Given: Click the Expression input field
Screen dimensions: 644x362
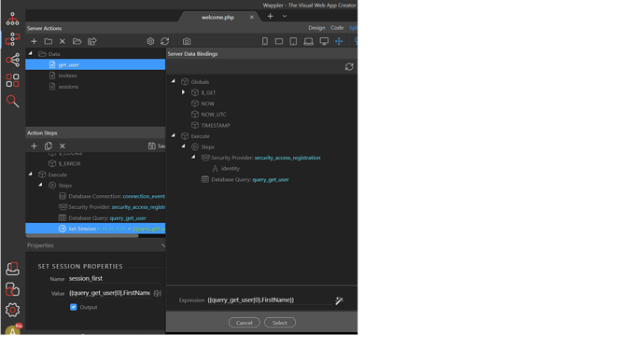Looking at the screenshot, I should (x=269, y=300).
